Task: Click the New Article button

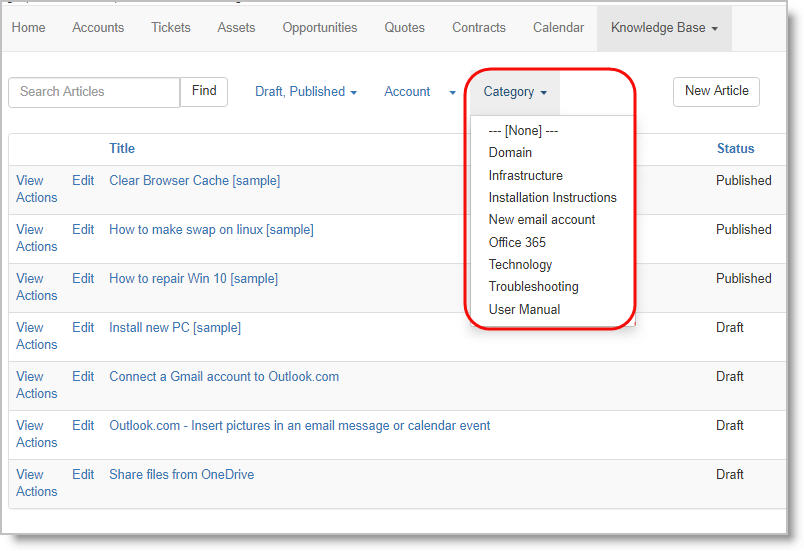Action: click(x=716, y=91)
